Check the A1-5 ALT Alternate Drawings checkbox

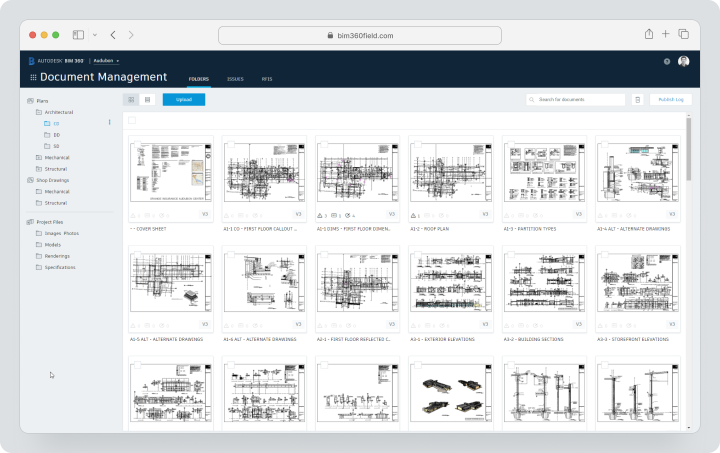(x=137, y=255)
